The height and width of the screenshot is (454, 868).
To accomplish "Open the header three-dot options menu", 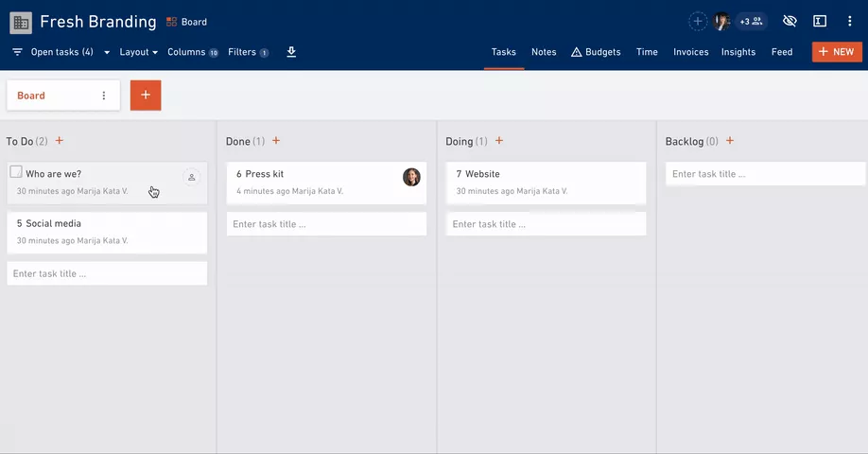I will pyautogui.click(x=850, y=22).
